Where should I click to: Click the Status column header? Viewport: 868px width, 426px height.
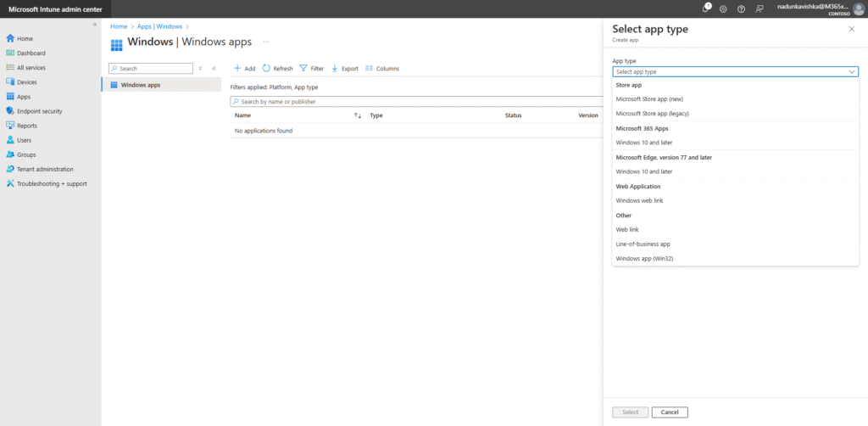(x=513, y=115)
